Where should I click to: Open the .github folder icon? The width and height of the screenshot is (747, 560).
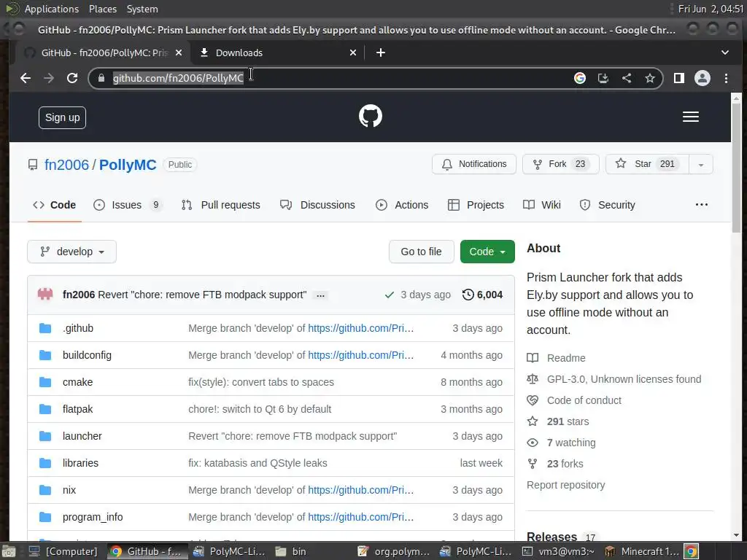pyautogui.click(x=45, y=328)
